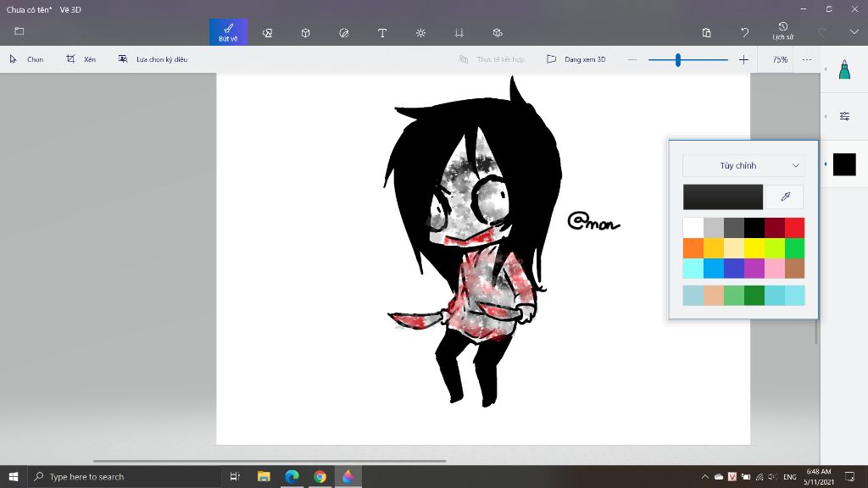Select the marker brush in sidebar
Screen dimensions: 868x488
point(844,69)
